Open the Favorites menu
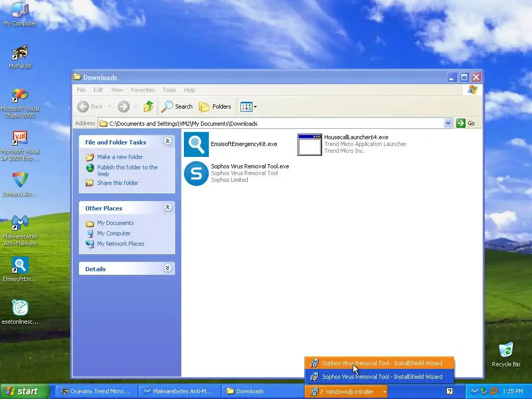This screenshot has width=532, height=399. [142, 90]
